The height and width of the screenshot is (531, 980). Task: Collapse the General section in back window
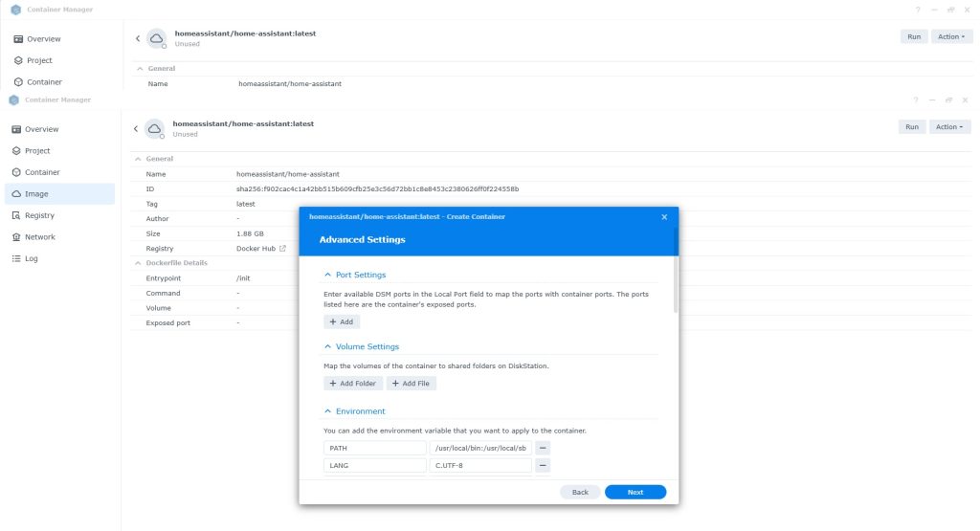point(140,69)
